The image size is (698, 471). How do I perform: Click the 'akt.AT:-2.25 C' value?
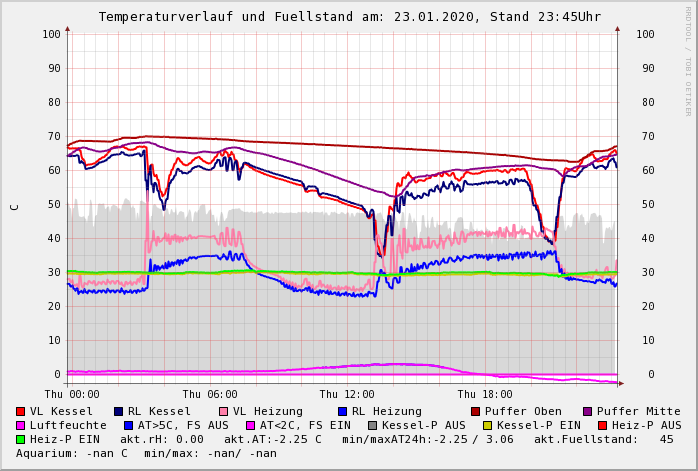pos(273,439)
